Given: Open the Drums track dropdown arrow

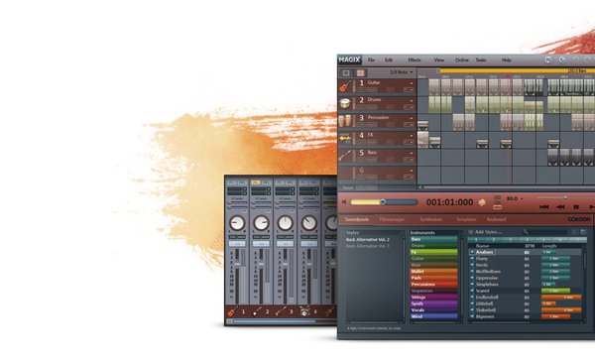Looking at the screenshot, I should pyautogui.click(x=412, y=100).
